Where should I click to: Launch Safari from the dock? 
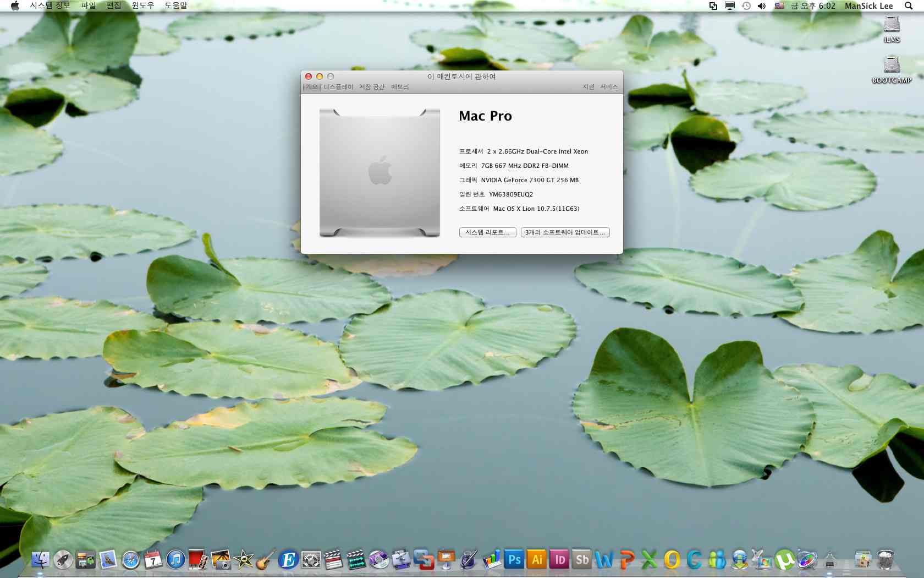(131, 560)
